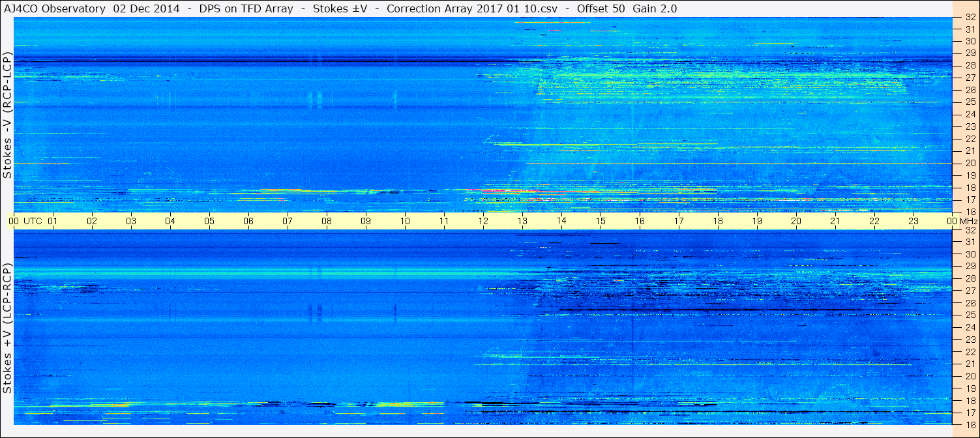Click the UTC label on time axis

pyautogui.click(x=33, y=221)
